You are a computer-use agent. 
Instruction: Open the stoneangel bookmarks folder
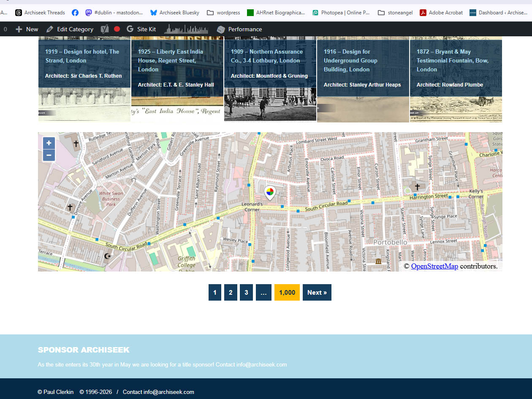click(x=395, y=13)
